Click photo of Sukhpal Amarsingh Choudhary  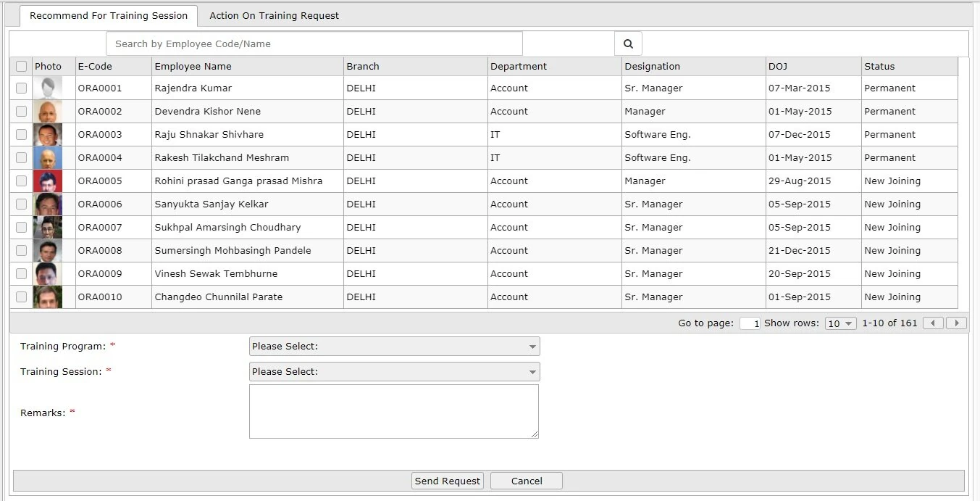(x=48, y=228)
